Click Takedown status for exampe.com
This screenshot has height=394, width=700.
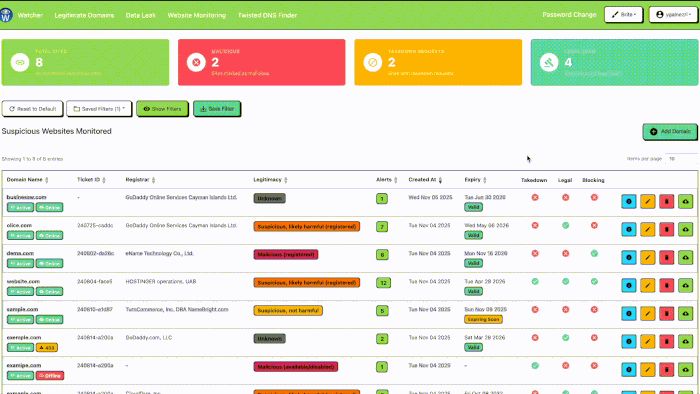[535, 365]
